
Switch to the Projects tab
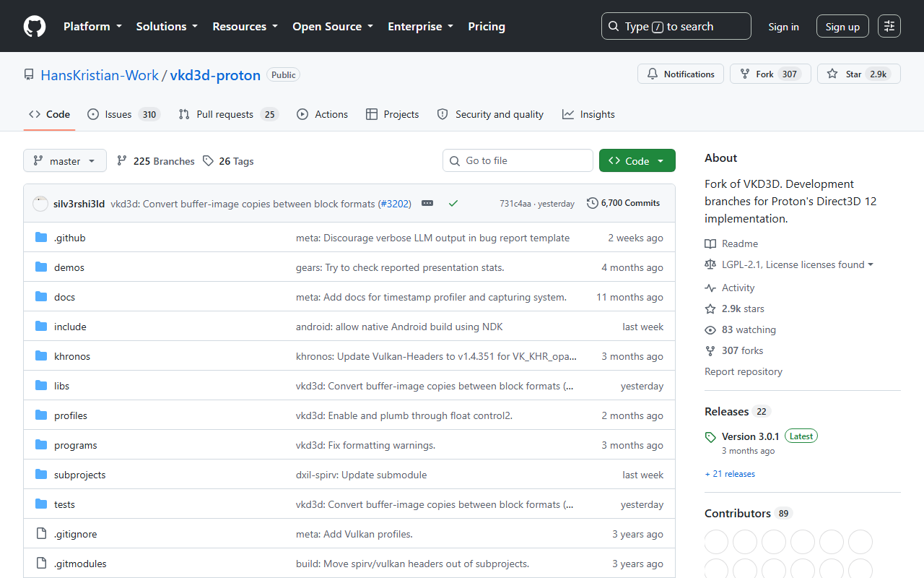click(392, 114)
